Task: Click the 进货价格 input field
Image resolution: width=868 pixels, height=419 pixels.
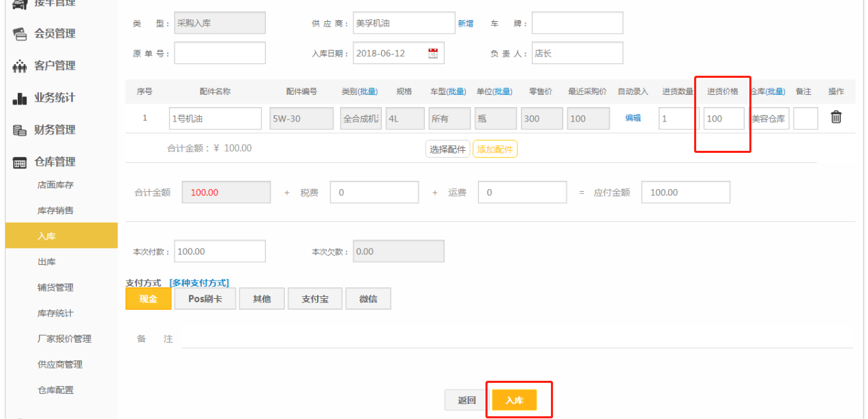Action: pyautogui.click(x=723, y=119)
